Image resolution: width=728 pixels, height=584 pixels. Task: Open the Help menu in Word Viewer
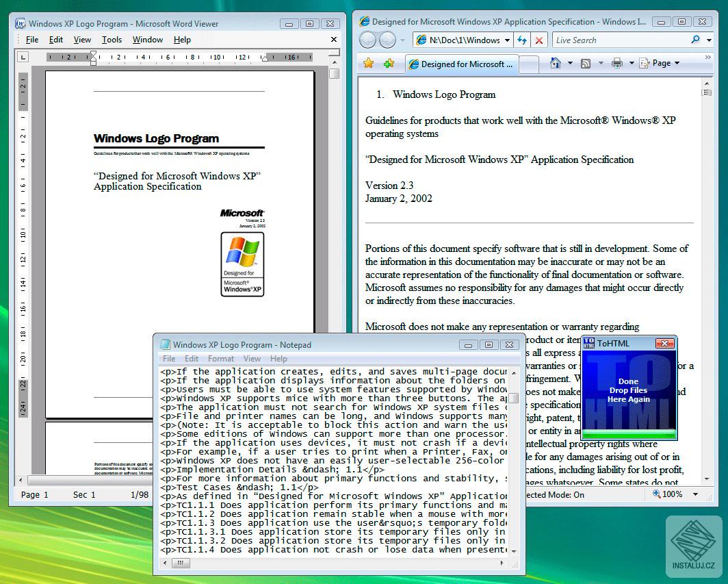182,40
